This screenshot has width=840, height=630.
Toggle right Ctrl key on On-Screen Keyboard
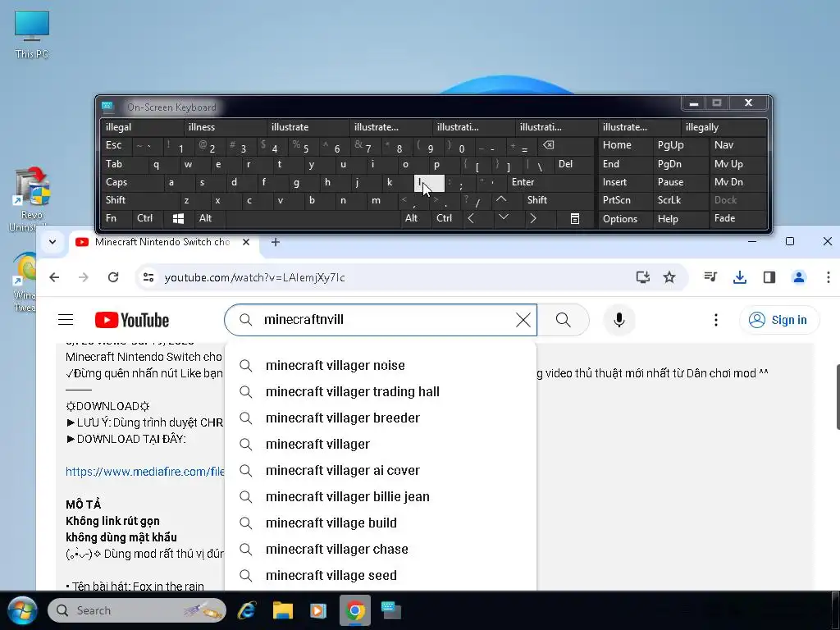click(446, 218)
